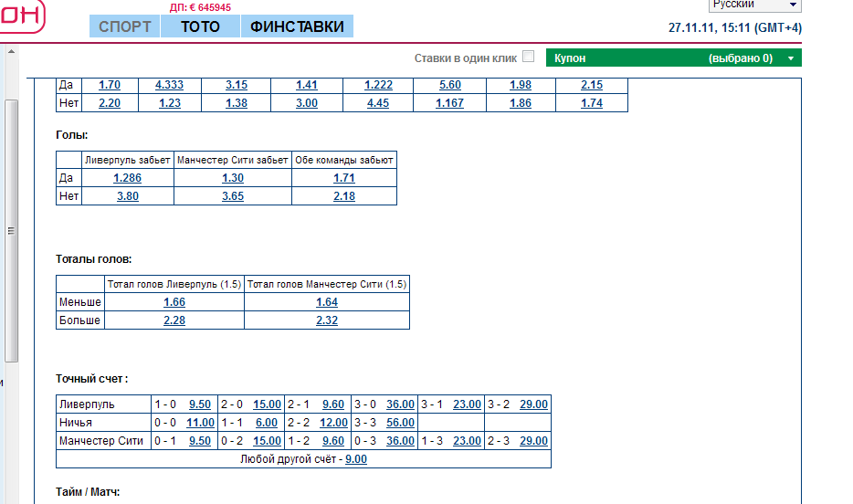
Task: Select odds 1.38 in the Нет row
Action: 237,103
